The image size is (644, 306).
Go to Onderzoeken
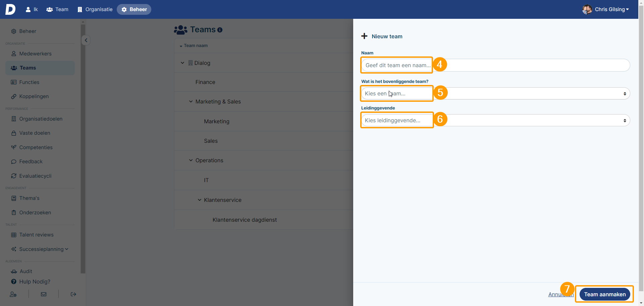pyautogui.click(x=35, y=213)
